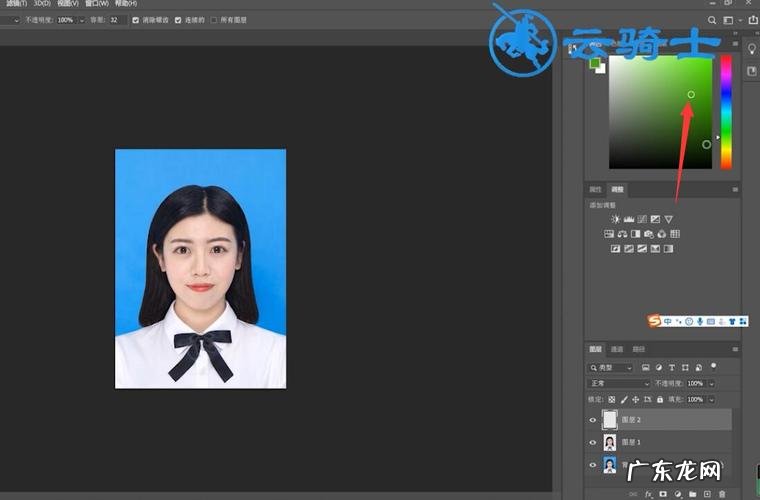760x500 pixels.
Task: Open the Window menu
Action: point(97,3)
